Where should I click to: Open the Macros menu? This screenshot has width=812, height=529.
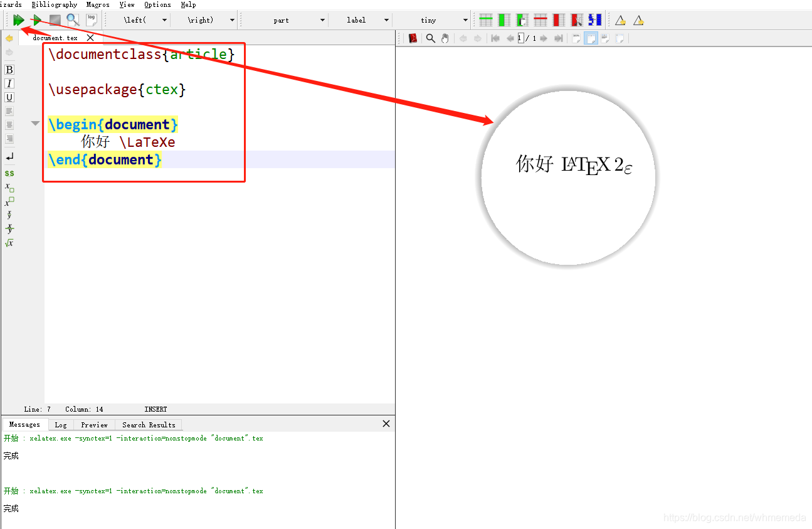click(98, 4)
